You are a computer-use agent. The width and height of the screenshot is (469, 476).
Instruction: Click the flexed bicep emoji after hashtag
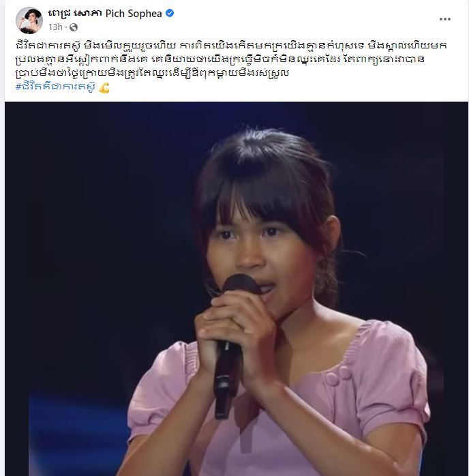[104, 88]
